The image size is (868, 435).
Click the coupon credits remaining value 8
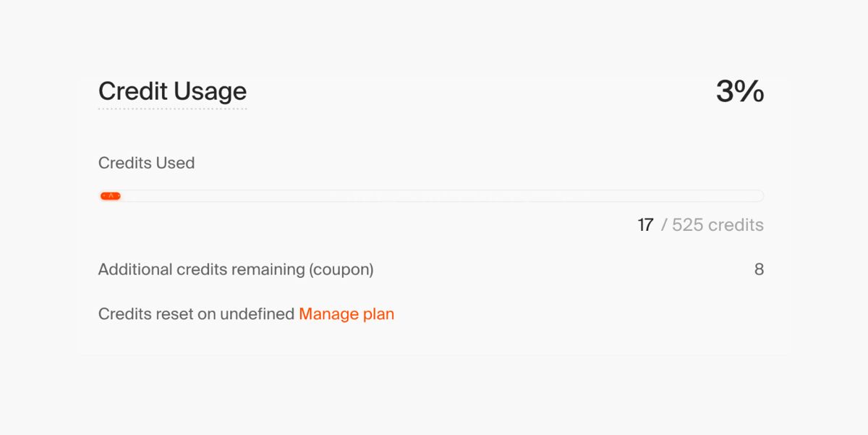pos(759,270)
